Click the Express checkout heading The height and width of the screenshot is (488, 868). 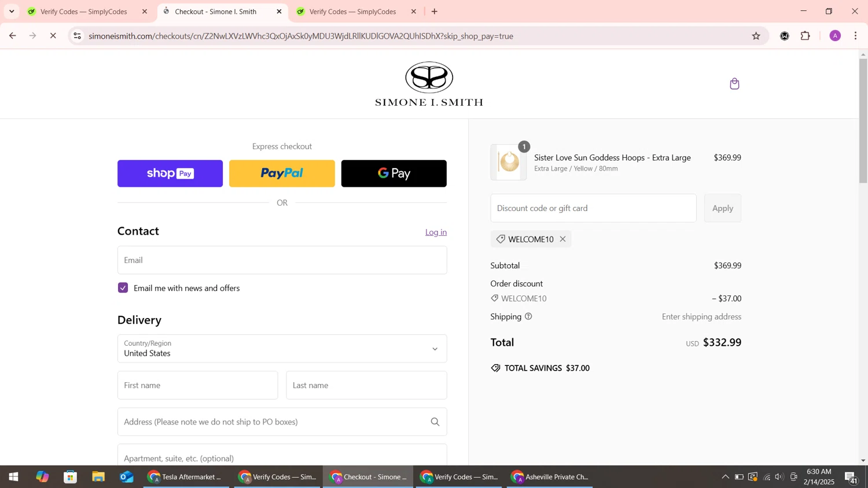[x=282, y=146]
